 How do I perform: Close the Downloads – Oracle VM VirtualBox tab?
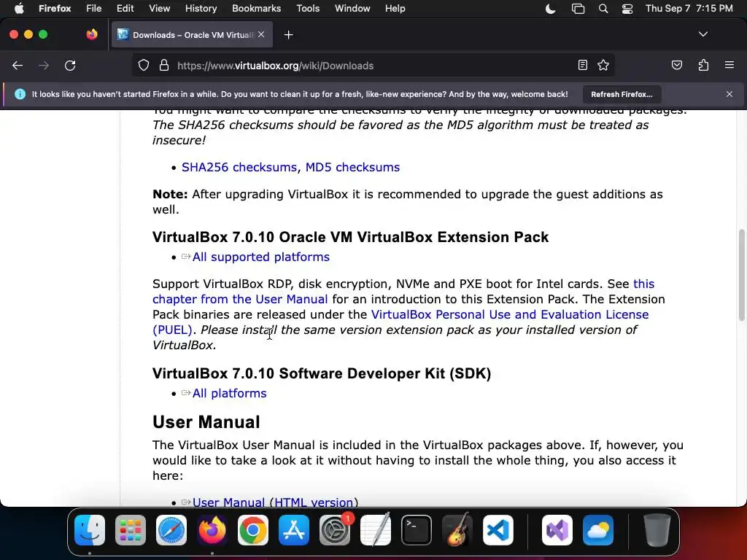(261, 34)
